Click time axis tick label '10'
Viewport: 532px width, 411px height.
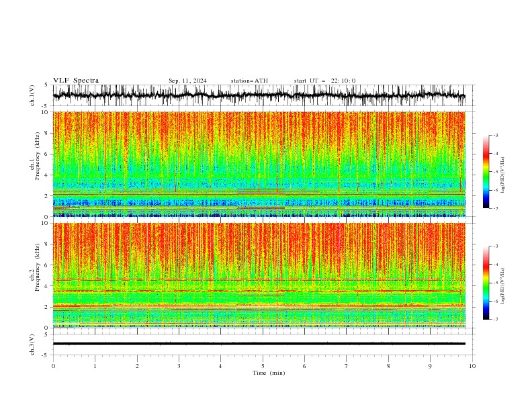click(x=472, y=366)
